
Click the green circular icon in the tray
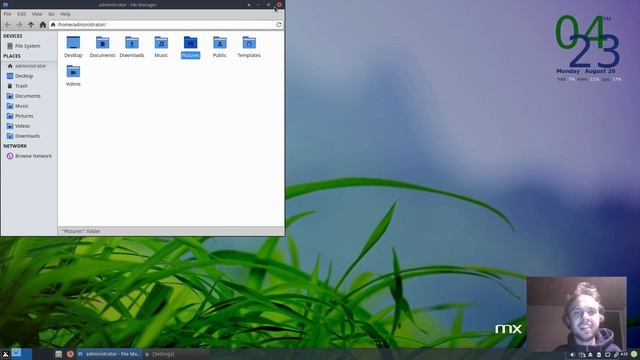point(634,354)
